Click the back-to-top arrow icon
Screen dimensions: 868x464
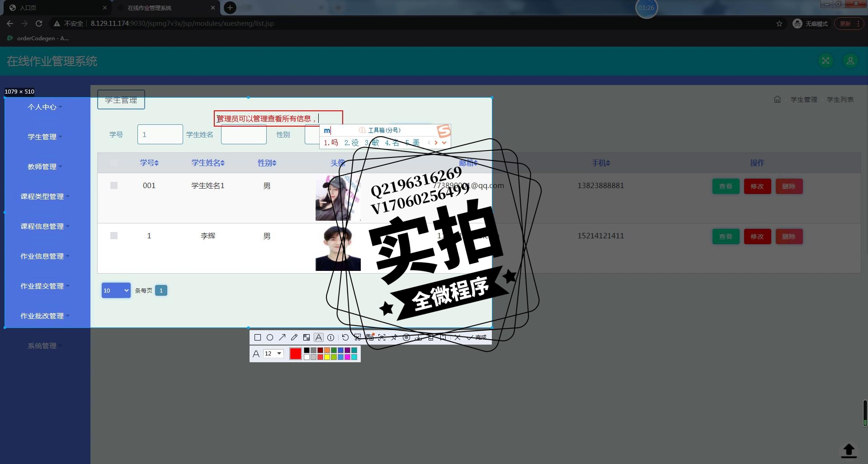(x=849, y=450)
